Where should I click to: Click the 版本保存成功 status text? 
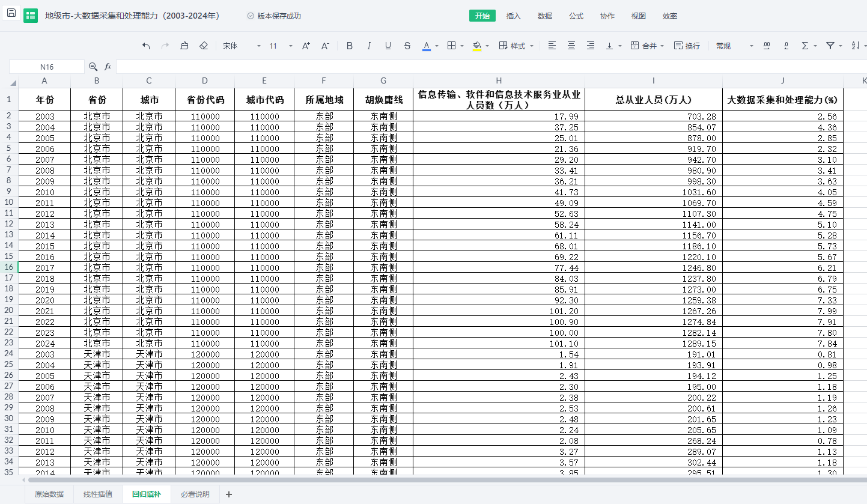coord(279,16)
